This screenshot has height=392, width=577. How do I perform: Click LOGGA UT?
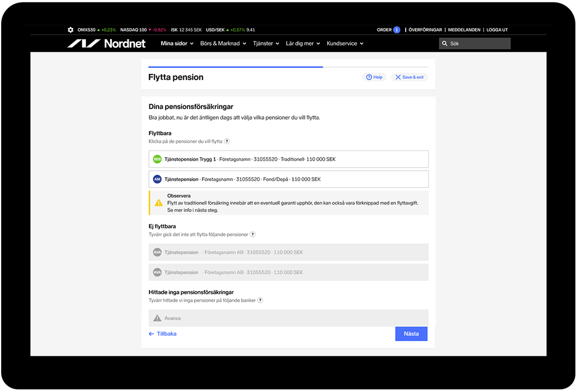[497, 30]
